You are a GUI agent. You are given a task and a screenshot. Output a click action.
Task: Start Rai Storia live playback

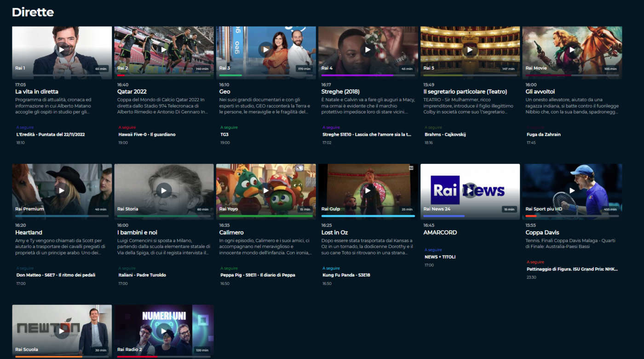click(x=164, y=190)
